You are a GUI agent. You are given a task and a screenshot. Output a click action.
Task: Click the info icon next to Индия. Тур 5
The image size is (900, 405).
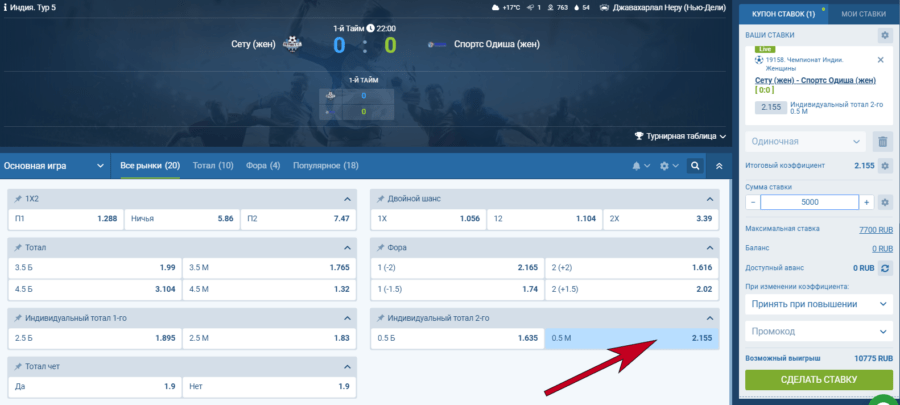tap(6, 8)
